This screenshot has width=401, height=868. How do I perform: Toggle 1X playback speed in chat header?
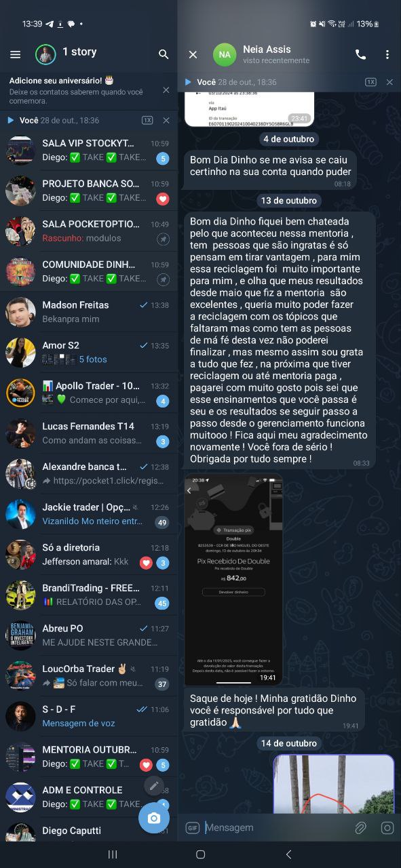(370, 82)
